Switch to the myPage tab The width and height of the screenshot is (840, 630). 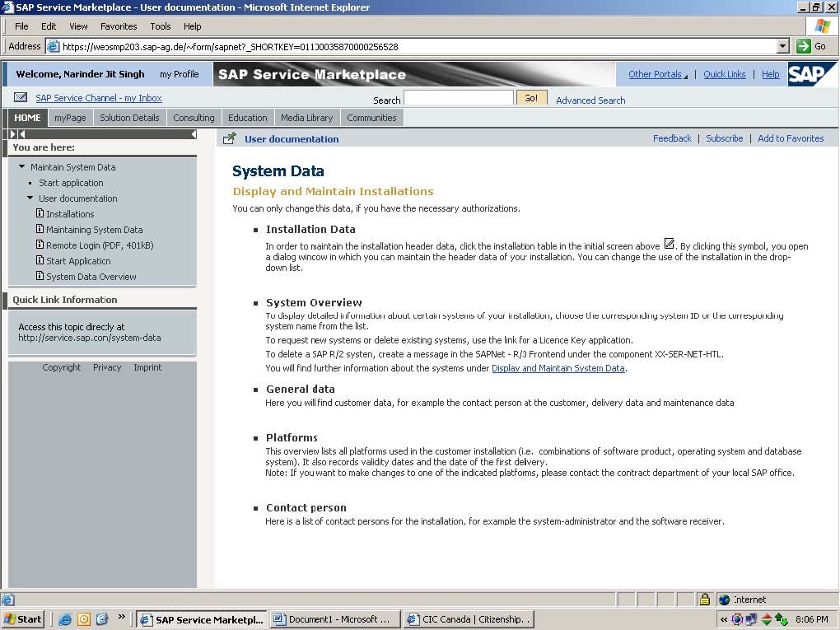70,118
